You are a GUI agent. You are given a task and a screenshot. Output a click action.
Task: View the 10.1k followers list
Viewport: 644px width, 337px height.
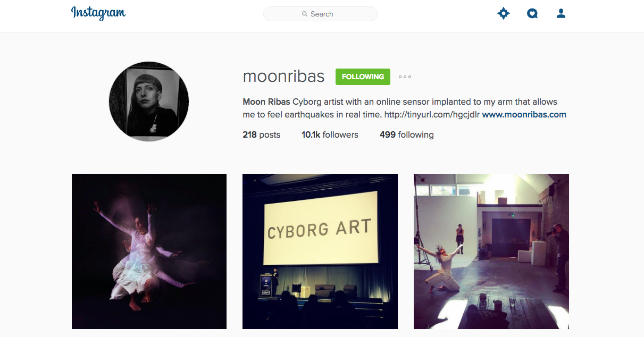[x=330, y=135]
